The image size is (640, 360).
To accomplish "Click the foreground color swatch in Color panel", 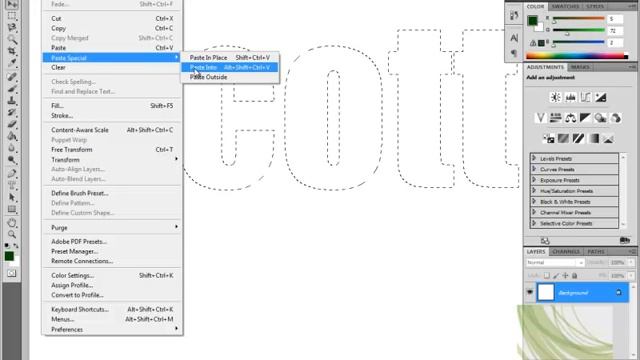I will point(532,20).
